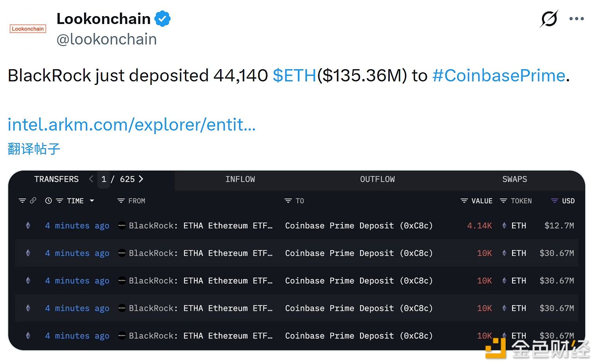
Task: Filter the TIME column
Action: click(x=59, y=200)
